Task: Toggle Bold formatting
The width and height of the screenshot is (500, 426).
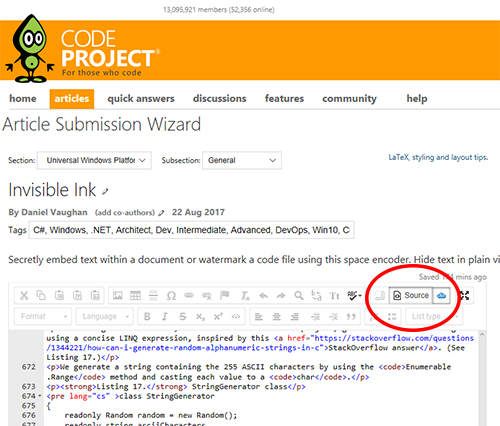Action: (147, 317)
